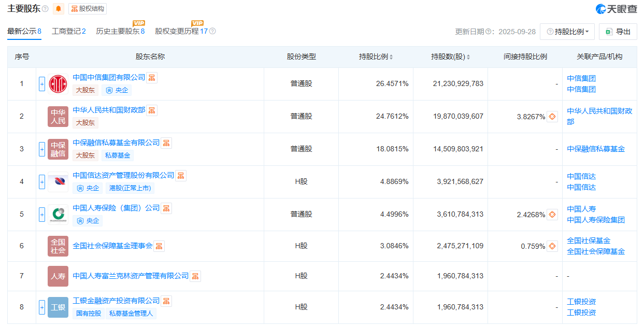Open shareholder link 中华人民共和国财政部
The height and width of the screenshot is (326, 644).
pyautogui.click(x=109, y=110)
